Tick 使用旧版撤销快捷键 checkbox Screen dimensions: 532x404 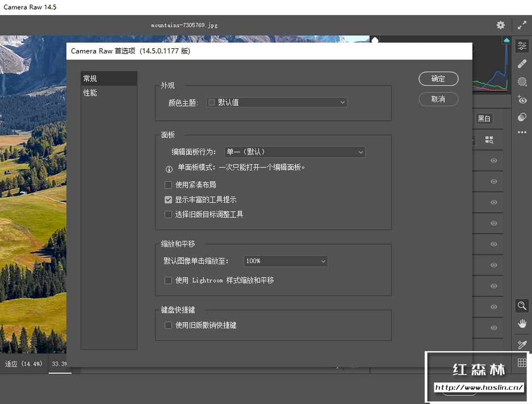pyautogui.click(x=168, y=325)
